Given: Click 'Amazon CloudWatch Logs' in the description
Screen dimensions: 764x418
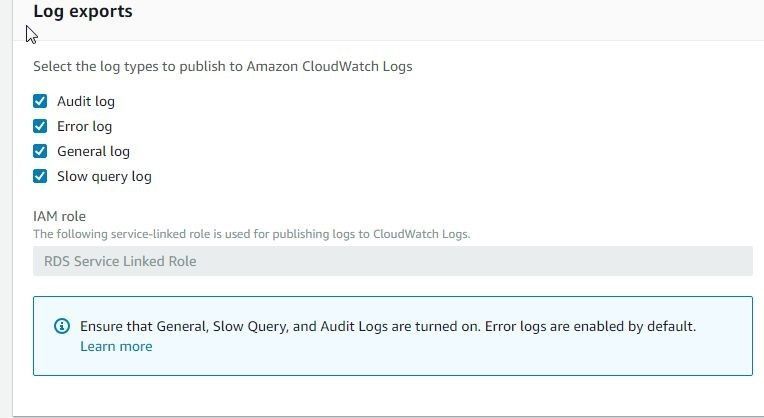Looking at the screenshot, I should [329, 66].
